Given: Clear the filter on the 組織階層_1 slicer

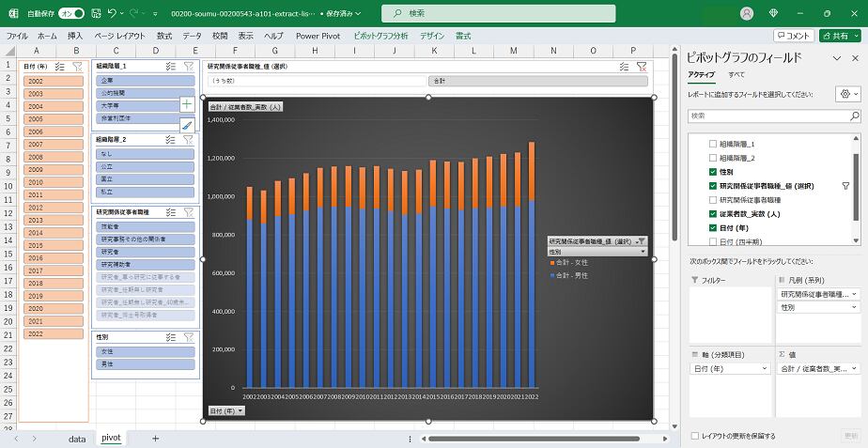Looking at the screenshot, I should click(189, 67).
